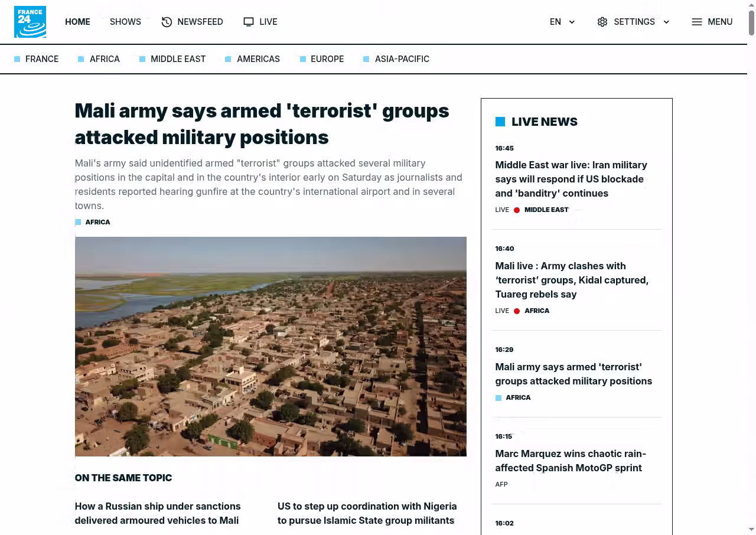The width and height of the screenshot is (756, 535).
Task: Click the France 24 logo
Action: 30,22
